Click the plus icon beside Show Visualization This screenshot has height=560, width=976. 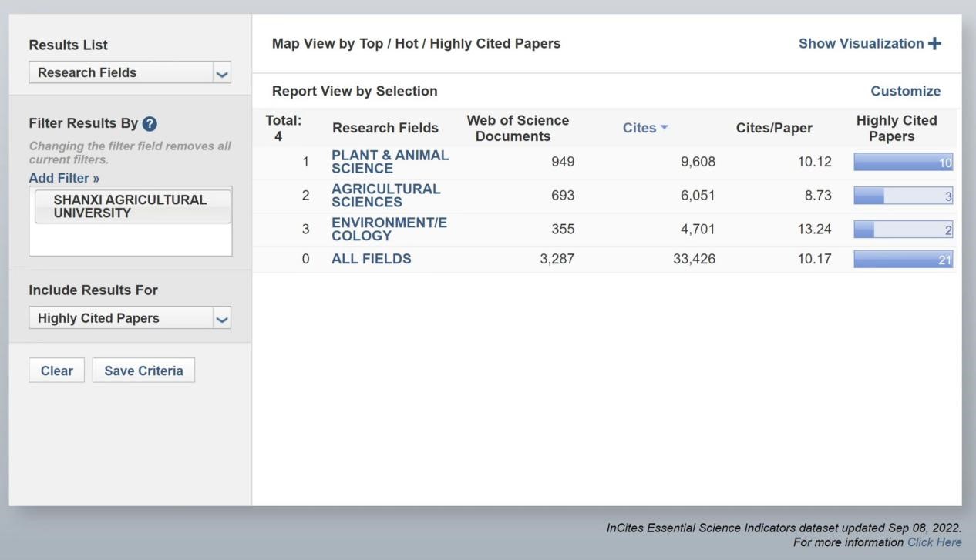tap(934, 44)
